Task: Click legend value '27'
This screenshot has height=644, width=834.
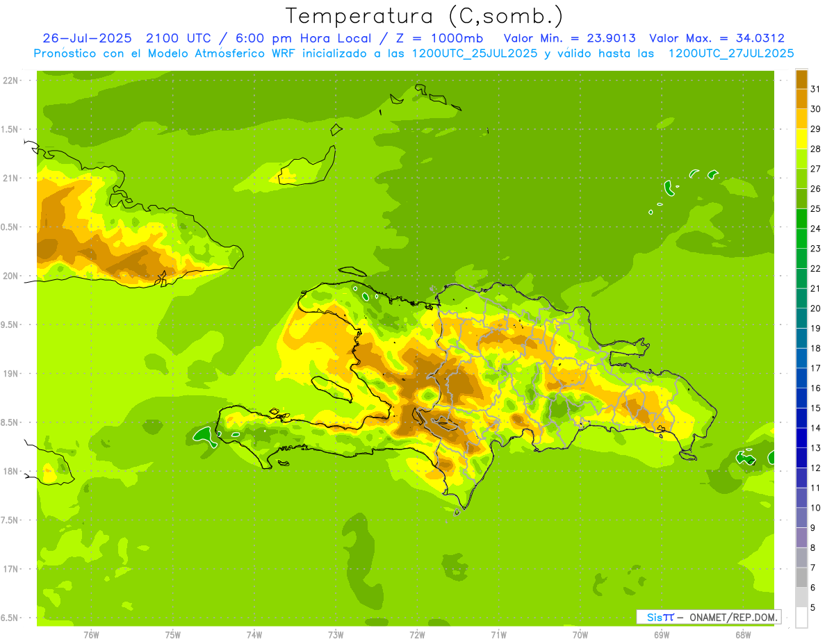Action: [816, 169]
